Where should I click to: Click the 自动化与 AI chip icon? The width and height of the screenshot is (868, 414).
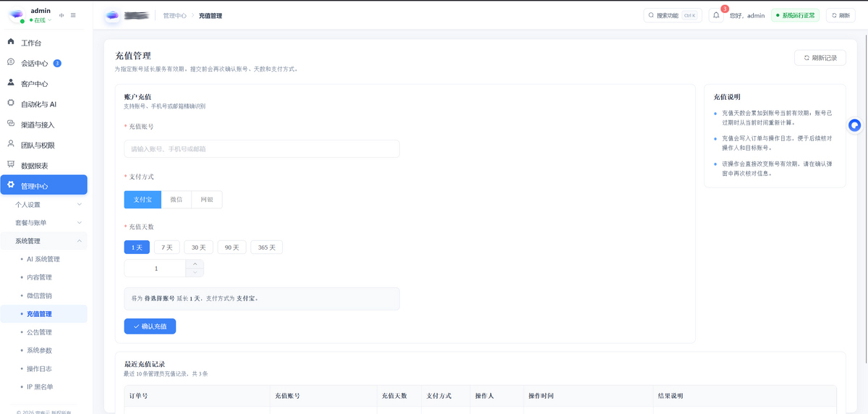[x=11, y=103]
